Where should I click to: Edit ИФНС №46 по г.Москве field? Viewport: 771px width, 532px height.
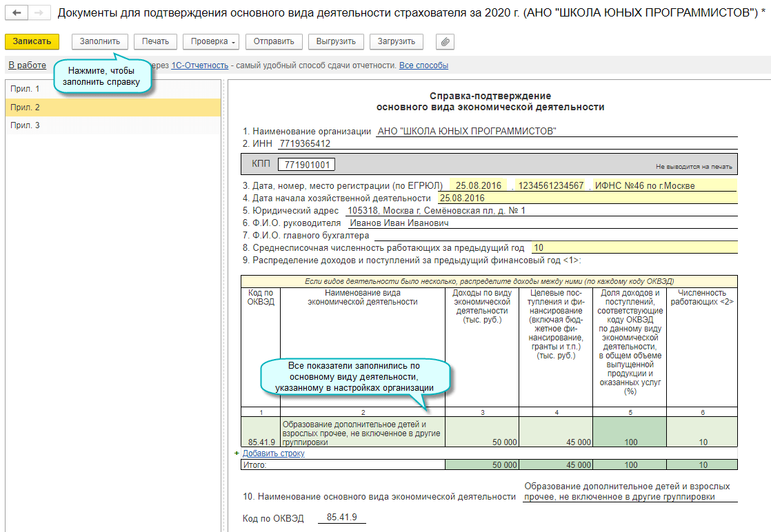(665, 185)
